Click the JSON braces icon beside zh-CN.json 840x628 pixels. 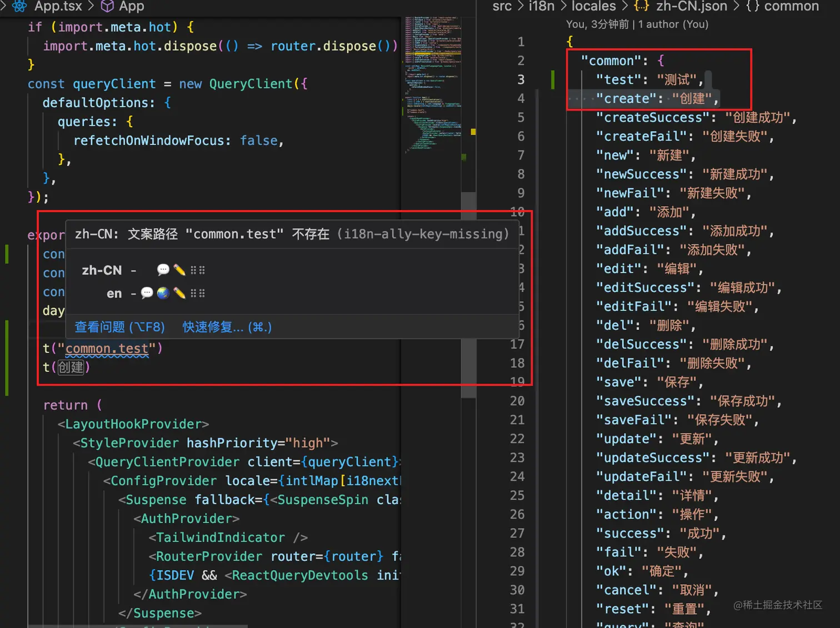[641, 6]
